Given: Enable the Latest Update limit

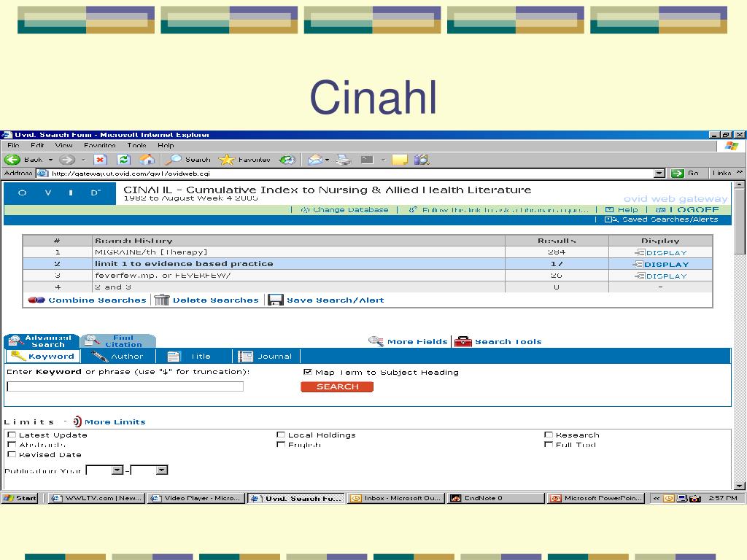Looking at the screenshot, I should pyautogui.click(x=12, y=435).
